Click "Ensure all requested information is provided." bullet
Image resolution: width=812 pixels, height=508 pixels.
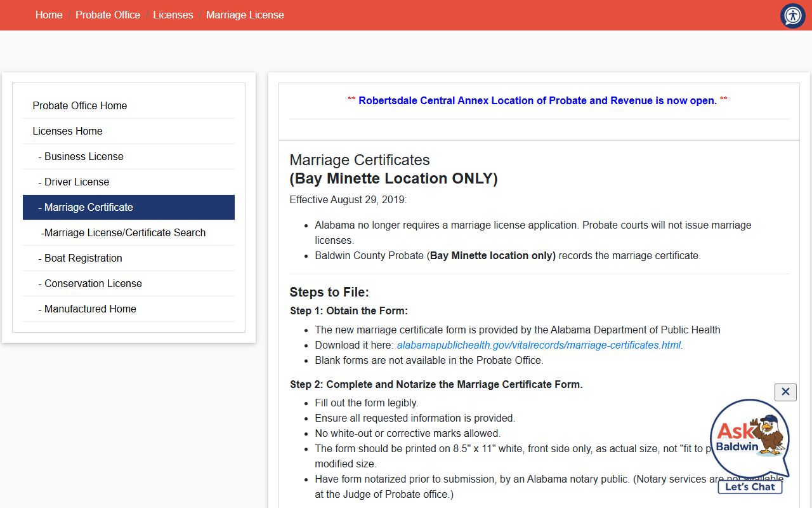(x=415, y=418)
